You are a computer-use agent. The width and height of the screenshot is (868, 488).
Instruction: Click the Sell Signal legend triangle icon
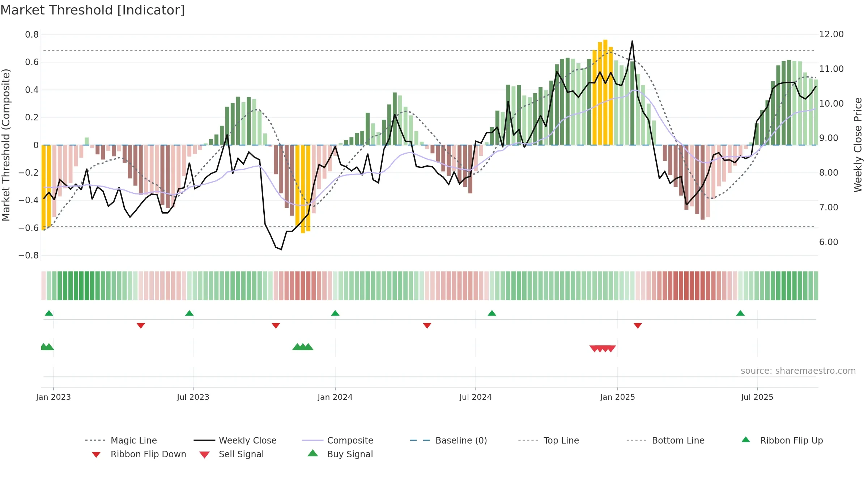pos(204,455)
